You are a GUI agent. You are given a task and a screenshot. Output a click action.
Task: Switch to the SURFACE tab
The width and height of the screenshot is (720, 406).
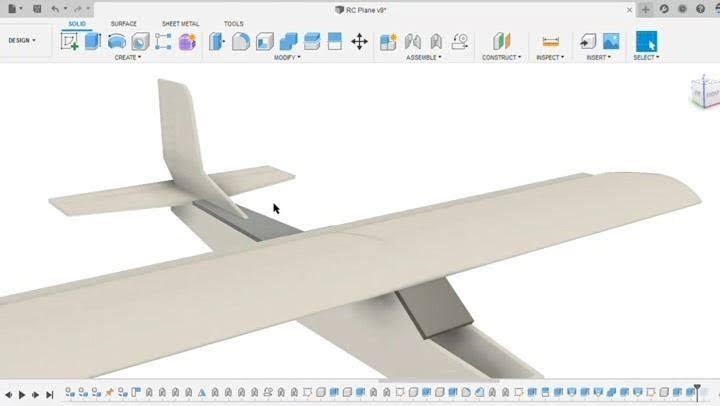click(x=124, y=23)
